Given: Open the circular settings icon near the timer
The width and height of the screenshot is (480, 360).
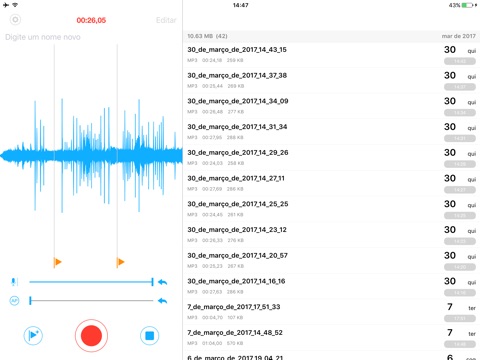Looking at the screenshot, I should coord(15,20).
